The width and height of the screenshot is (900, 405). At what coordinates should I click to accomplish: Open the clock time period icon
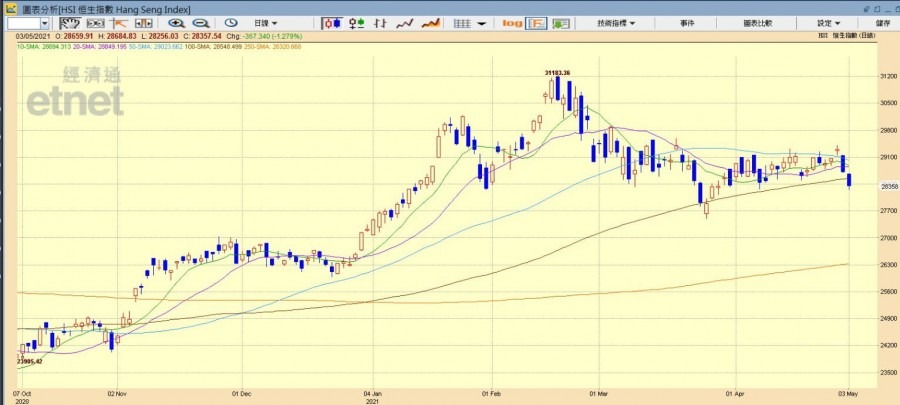[230, 22]
